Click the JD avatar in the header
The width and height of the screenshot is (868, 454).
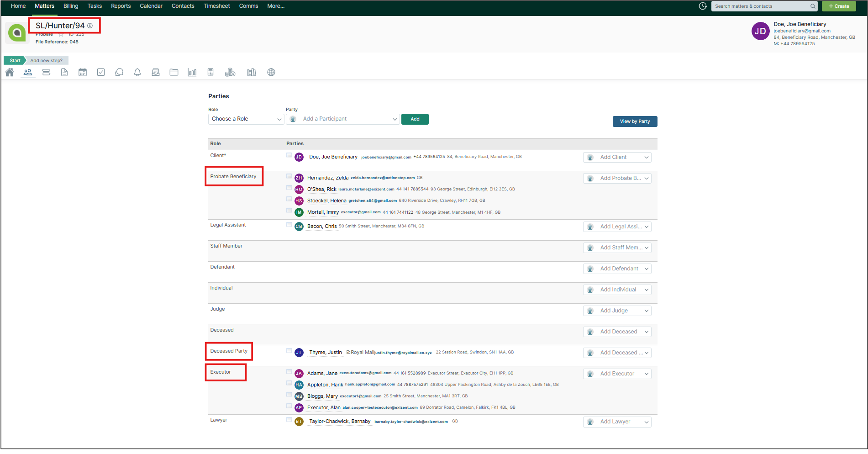pyautogui.click(x=761, y=31)
